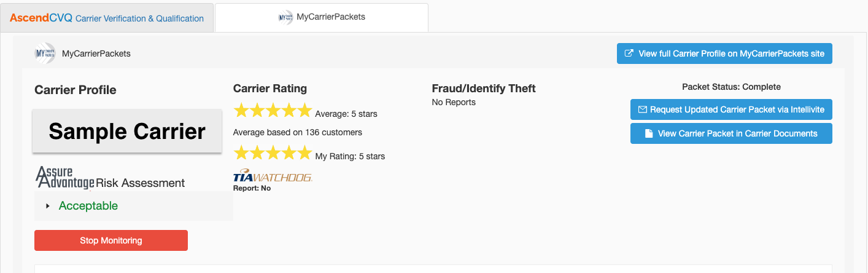Switch to the AscendCVQ Carrier Verification tab
Screen dimensions: 868x273
coord(107,18)
